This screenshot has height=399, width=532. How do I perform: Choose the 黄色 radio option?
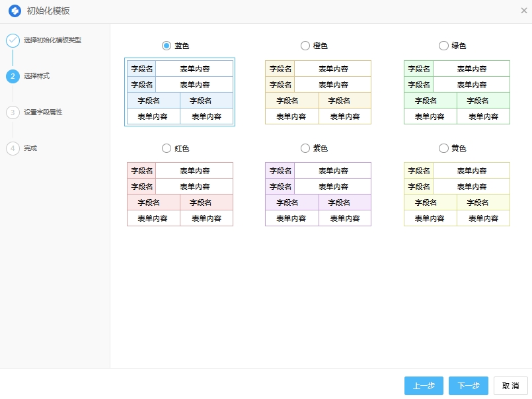(443, 148)
